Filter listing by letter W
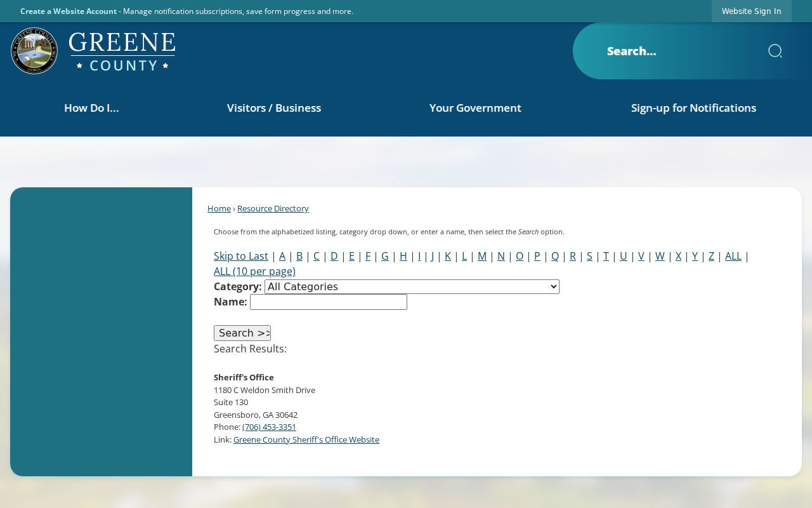812x508 pixels. click(x=660, y=256)
